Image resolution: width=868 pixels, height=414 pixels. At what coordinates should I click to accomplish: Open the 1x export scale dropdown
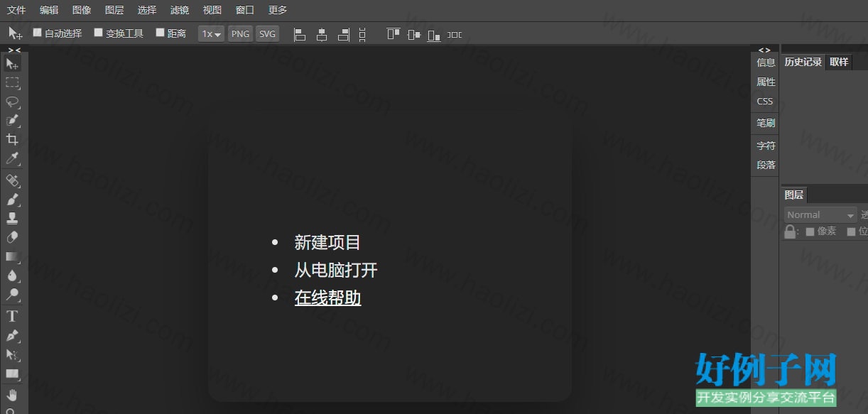click(x=212, y=34)
